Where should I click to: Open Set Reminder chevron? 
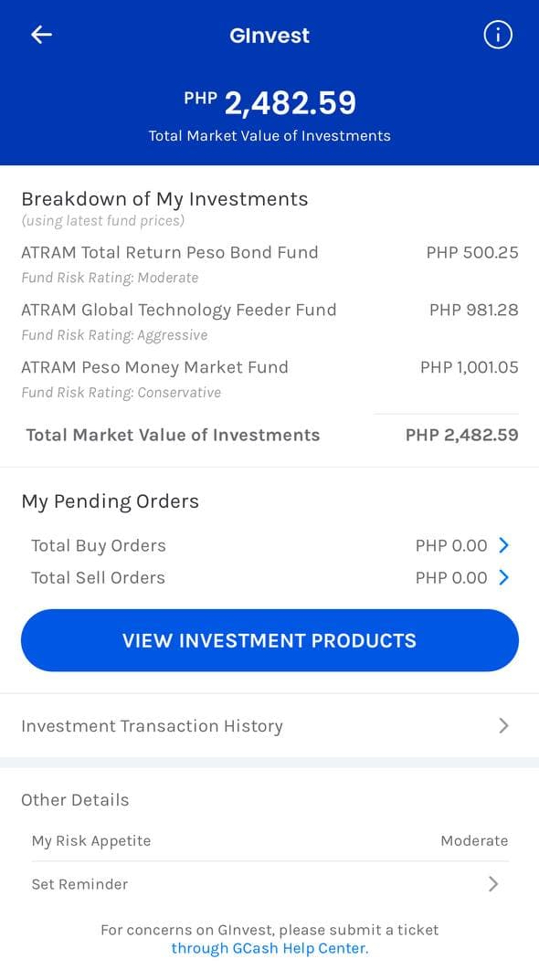point(493,884)
